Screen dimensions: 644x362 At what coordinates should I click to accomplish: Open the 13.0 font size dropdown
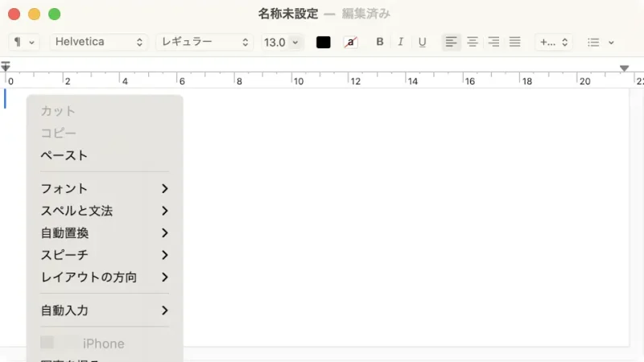[283, 42]
